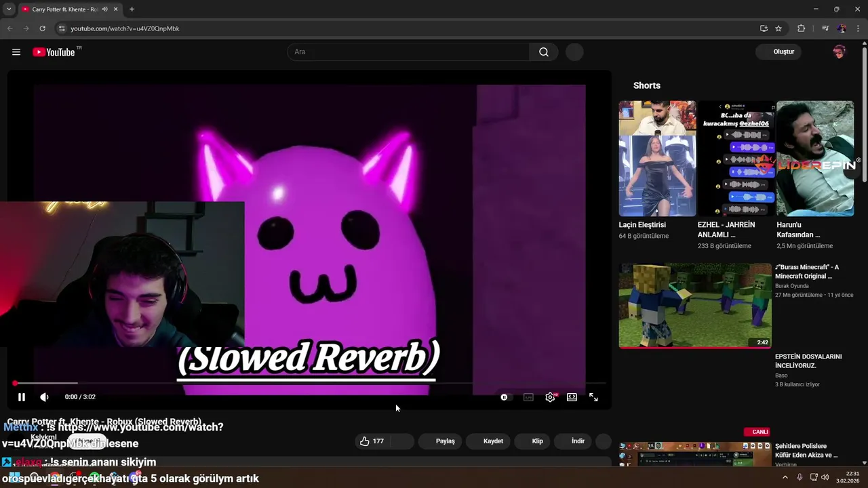Viewport: 868px width, 488px height.
Task: Click the address bar URL
Action: pos(125,28)
